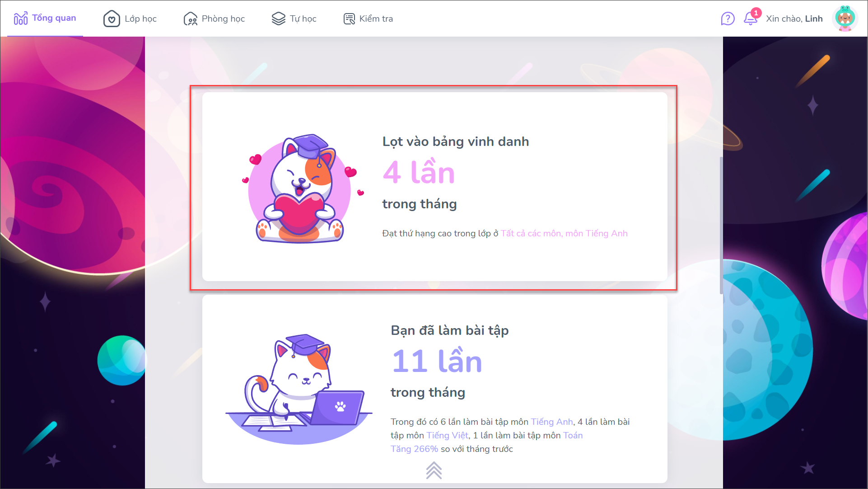This screenshot has width=868, height=489.
Task: Click the Kiểm tra test icon
Action: pos(349,19)
